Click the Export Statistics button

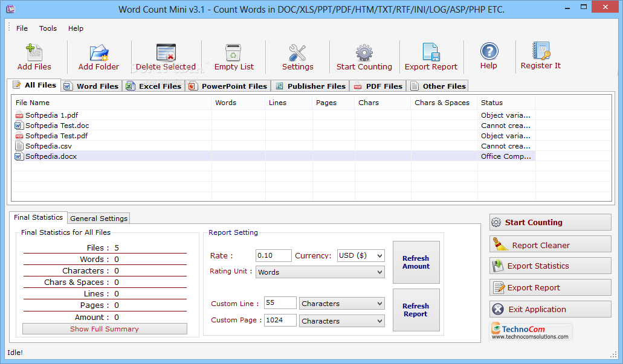pos(550,266)
